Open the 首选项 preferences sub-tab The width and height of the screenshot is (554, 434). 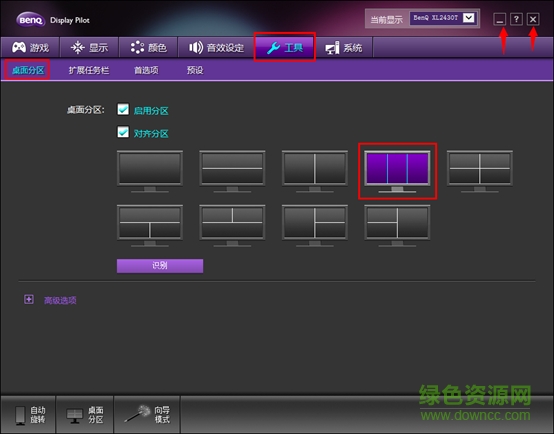[x=146, y=70]
